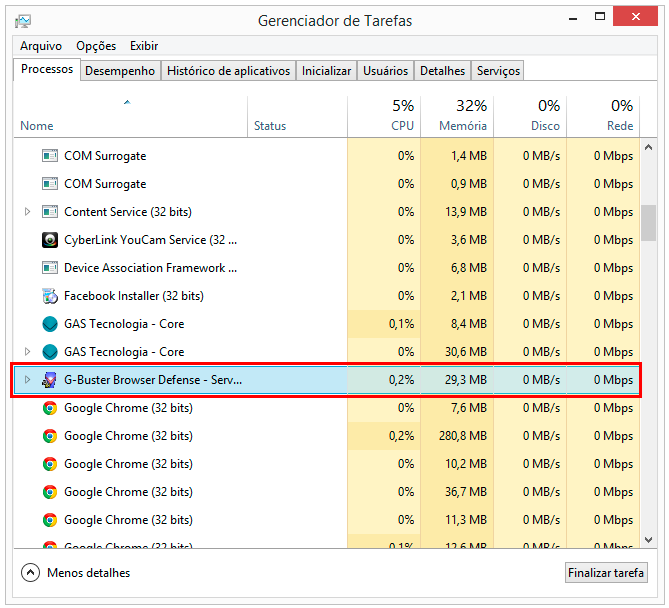This screenshot has width=669, height=608.
Task: Click the Chrome icon of the 11,3 MB process
Action: click(x=50, y=520)
